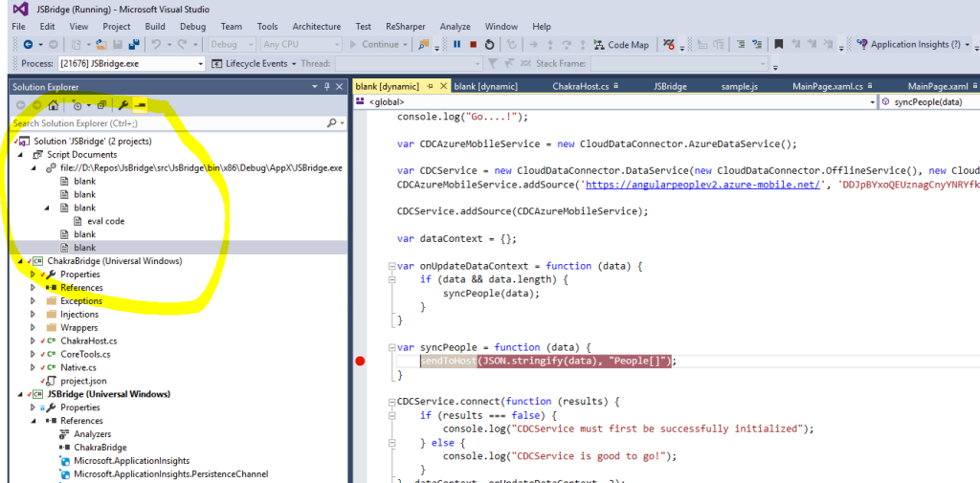The image size is (980, 483).
Task: Switch to the sample.js tab
Action: pos(738,87)
